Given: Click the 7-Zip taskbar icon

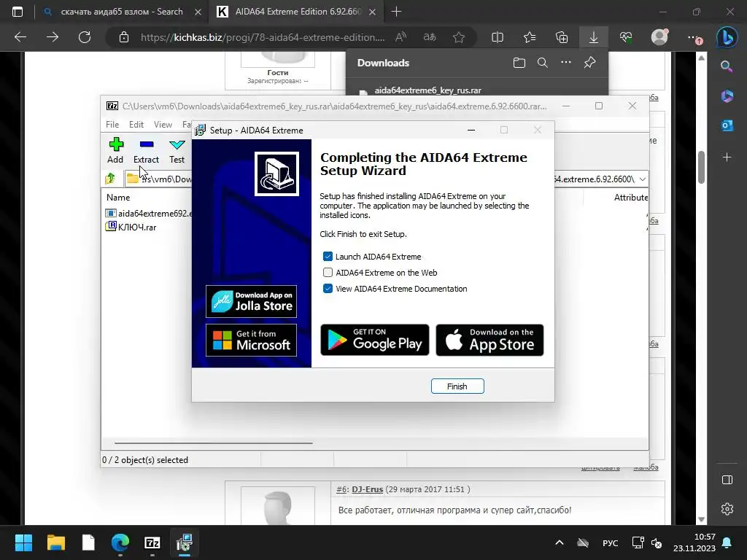Looking at the screenshot, I should coord(152,542).
